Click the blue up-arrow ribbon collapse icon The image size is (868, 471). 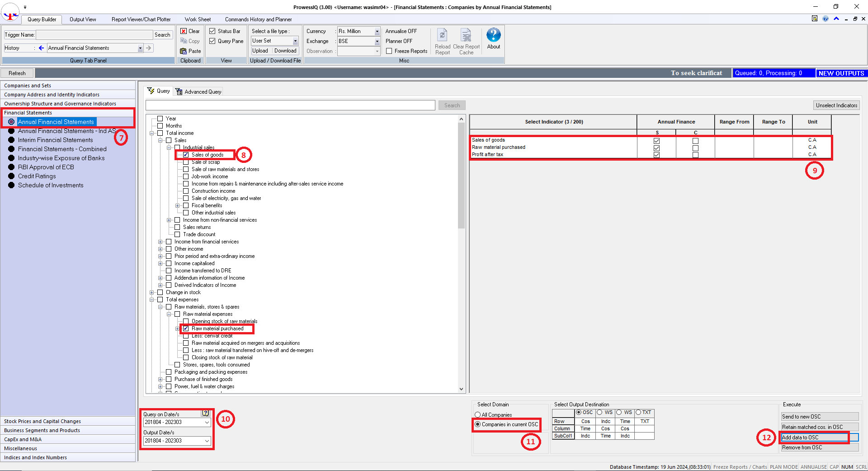click(836, 19)
